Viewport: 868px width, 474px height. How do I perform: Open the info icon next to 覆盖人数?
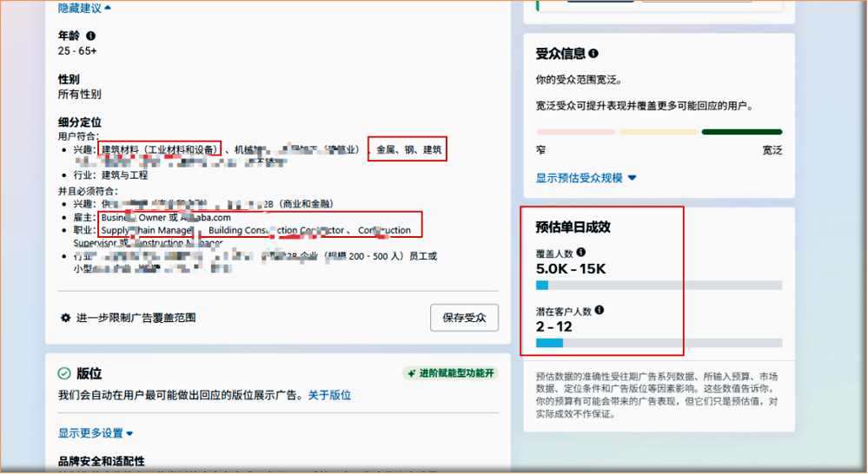[x=580, y=253]
